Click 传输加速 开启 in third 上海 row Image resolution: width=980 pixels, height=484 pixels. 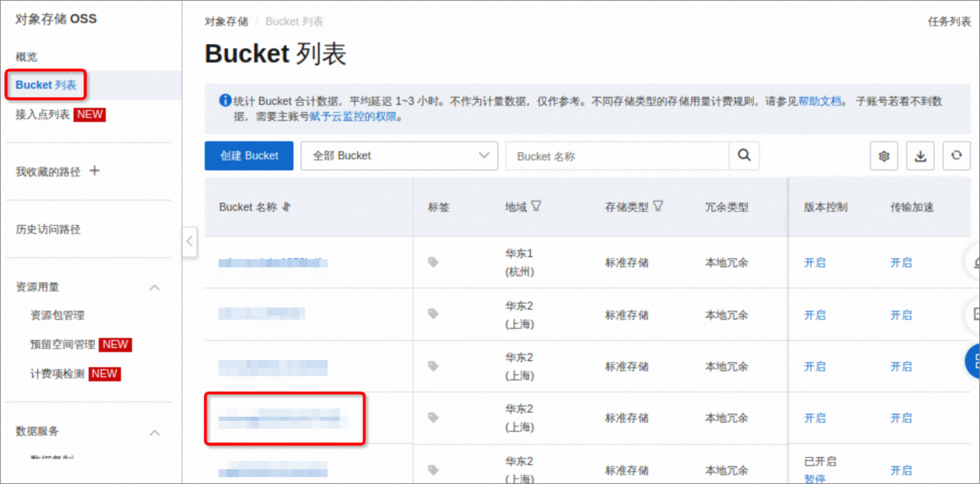(901, 418)
